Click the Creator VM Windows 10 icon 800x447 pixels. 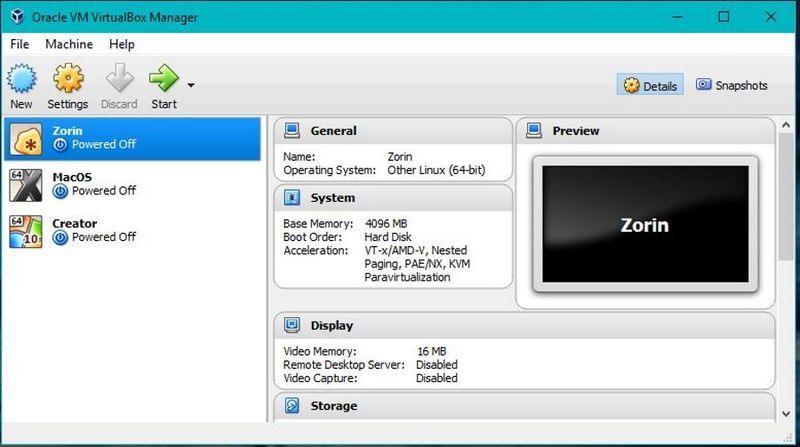tap(26, 232)
